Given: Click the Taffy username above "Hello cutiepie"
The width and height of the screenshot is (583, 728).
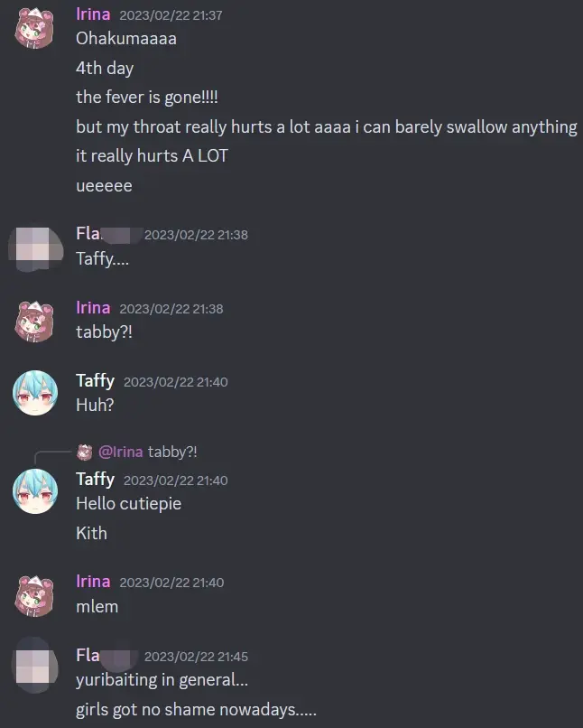Looking at the screenshot, I should click(95, 480).
